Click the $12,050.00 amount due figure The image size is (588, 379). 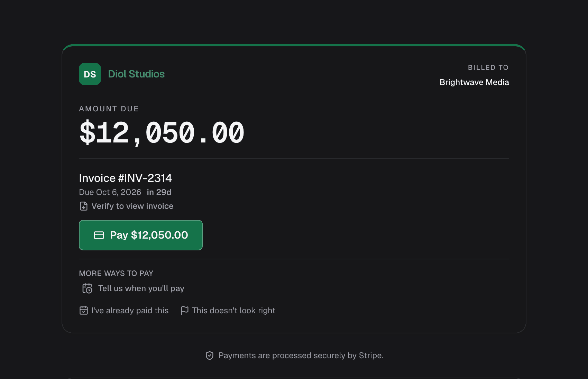162,133
